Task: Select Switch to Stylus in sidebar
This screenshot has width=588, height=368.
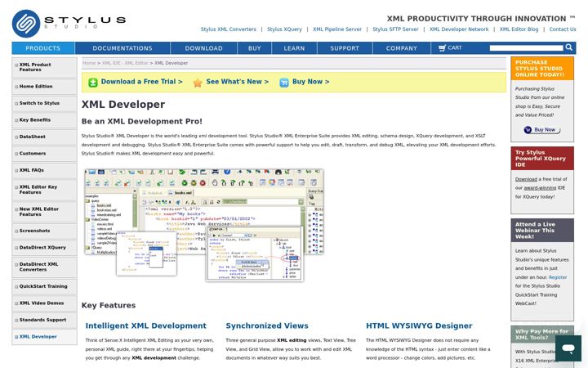Action: pyautogui.click(x=44, y=103)
